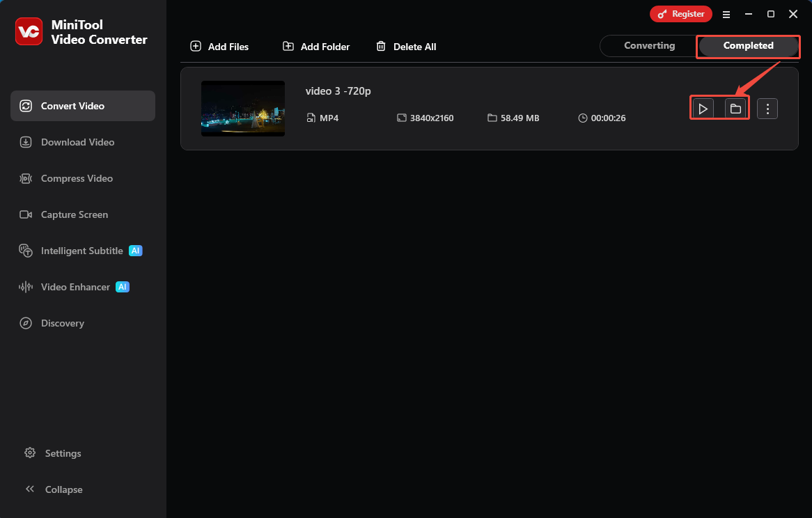Click the 58.49 MB file size

click(520, 118)
